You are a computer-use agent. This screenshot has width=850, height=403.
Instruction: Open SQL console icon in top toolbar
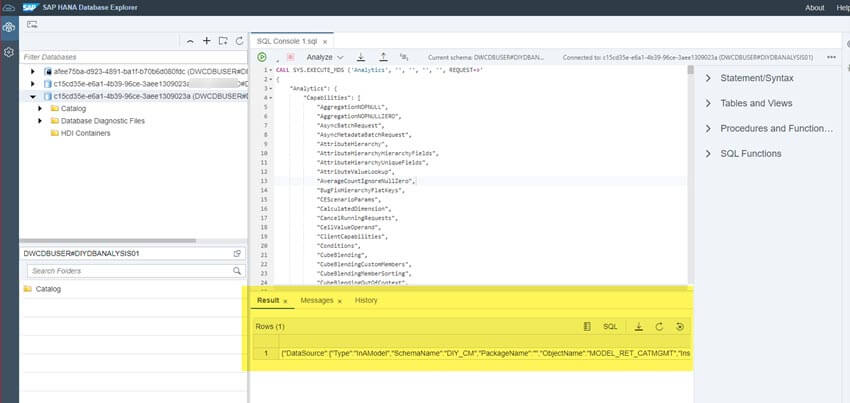pyautogui.click(x=32, y=24)
